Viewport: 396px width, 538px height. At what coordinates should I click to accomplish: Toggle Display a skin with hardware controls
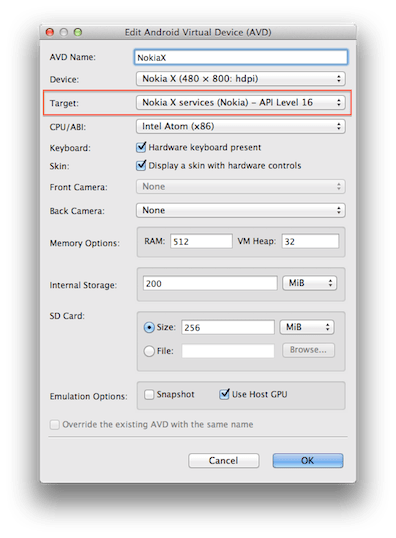pos(141,165)
